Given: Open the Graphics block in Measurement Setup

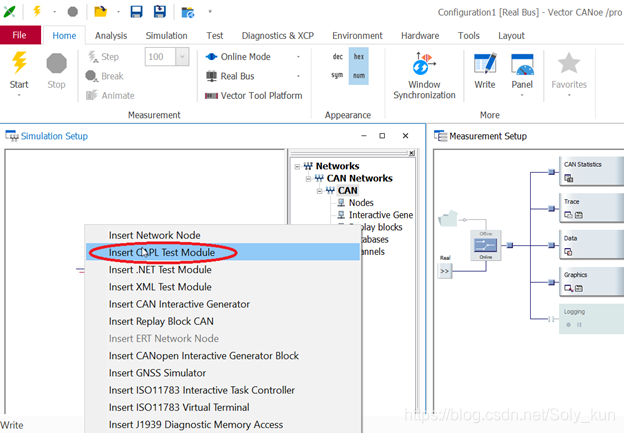Looking at the screenshot, I should [591, 281].
